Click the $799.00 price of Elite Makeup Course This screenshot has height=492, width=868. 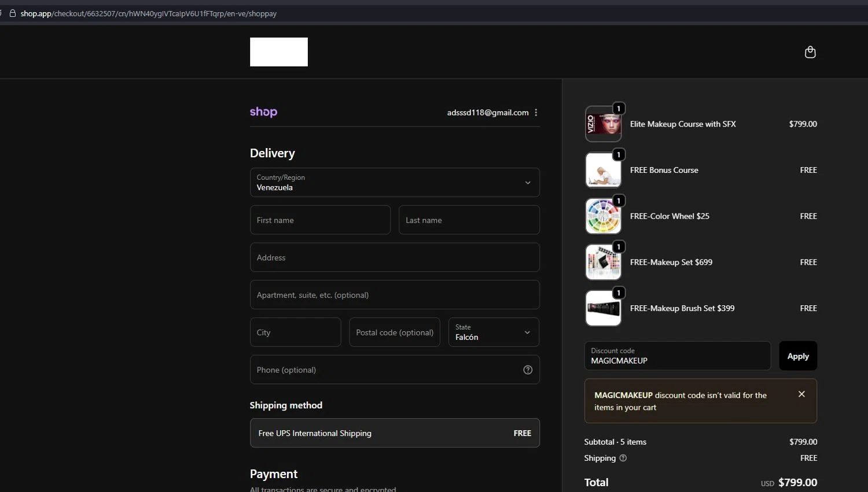tap(803, 124)
